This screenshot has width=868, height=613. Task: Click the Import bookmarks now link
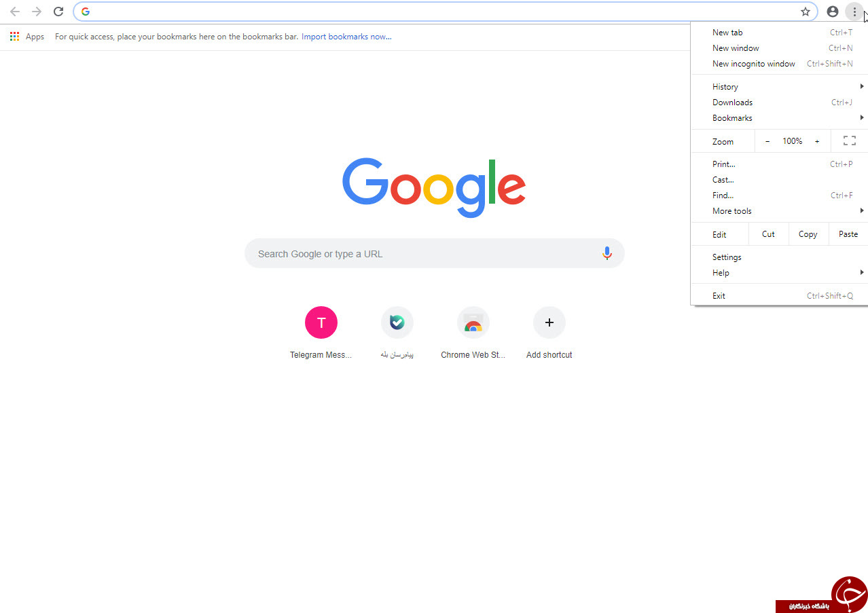(346, 37)
